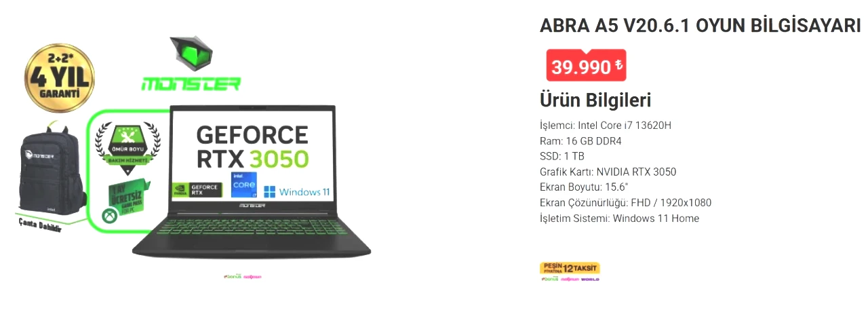Click the Xbox Game Pass icon
This screenshot has width=868, height=323.
(x=108, y=216)
